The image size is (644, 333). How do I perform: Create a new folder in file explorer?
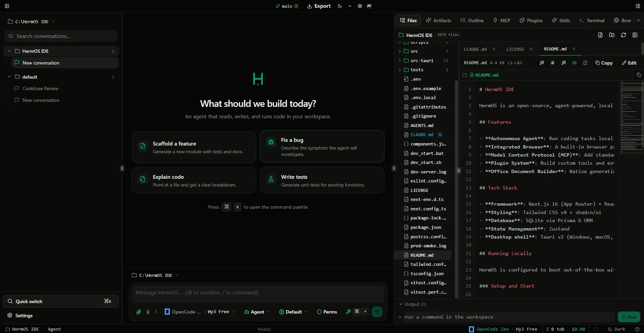click(x=612, y=35)
